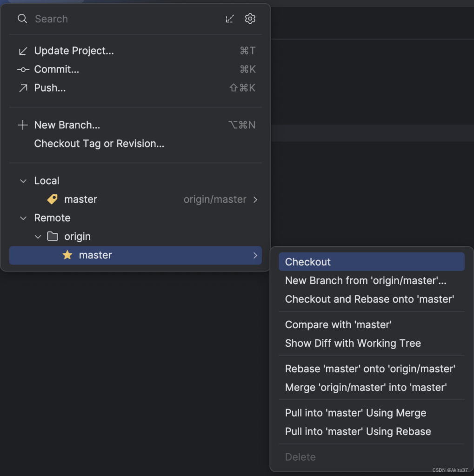This screenshot has height=476, width=474.
Task: Select Show Diff with Working Tree
Action: pos(353,343)
